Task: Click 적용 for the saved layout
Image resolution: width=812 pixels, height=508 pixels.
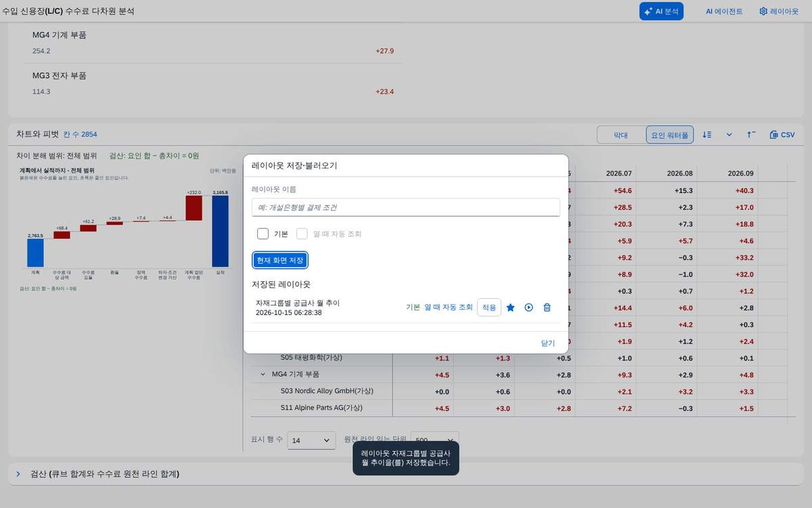Action: coord(489,308)
